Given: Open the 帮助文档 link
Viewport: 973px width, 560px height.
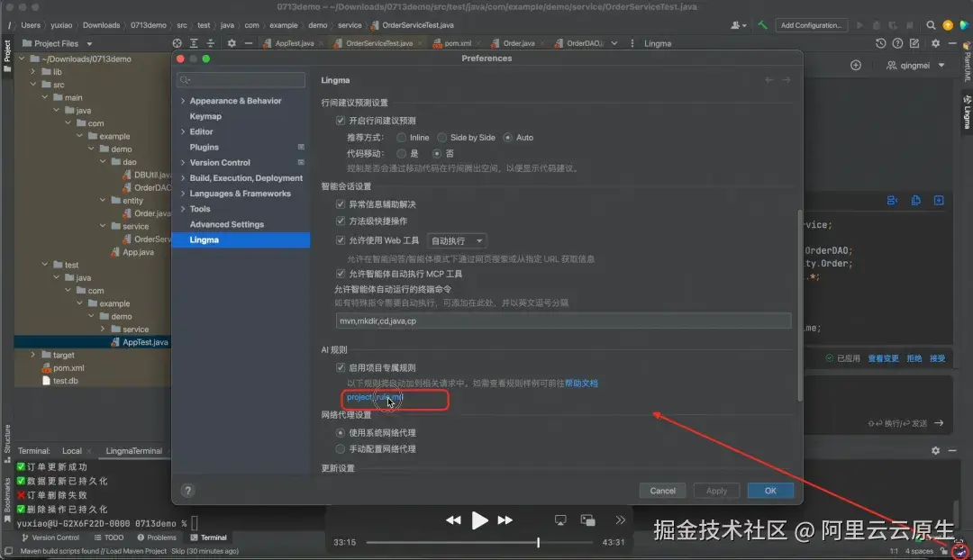Looking at the screenshot, I should tap(581, 384).
